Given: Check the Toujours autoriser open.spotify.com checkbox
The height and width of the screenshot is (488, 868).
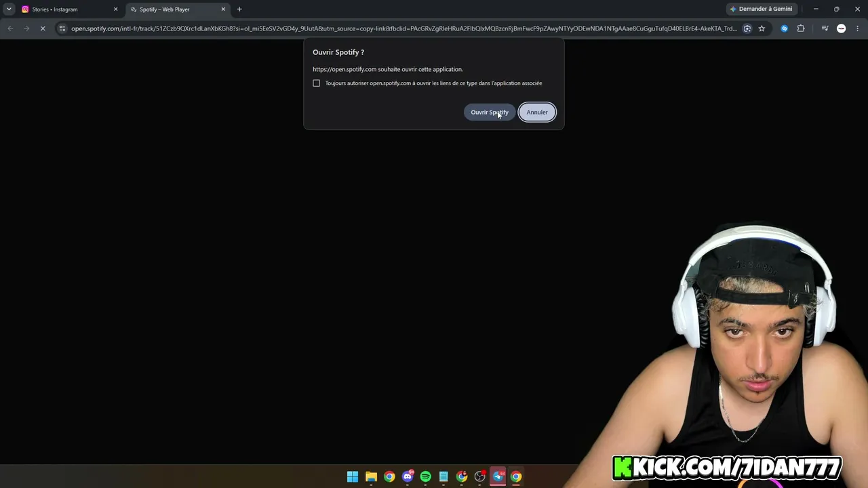Looking at the screenshot, I should [316, 83].
